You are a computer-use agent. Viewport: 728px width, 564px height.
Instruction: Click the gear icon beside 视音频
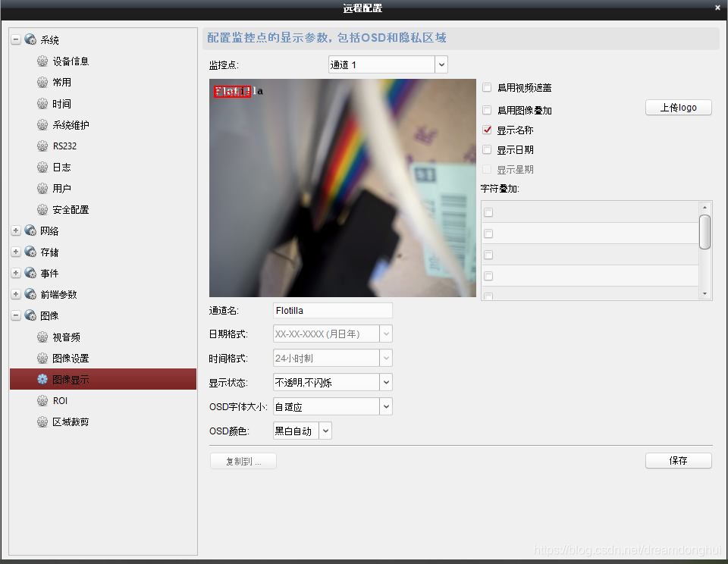(42, 337)
